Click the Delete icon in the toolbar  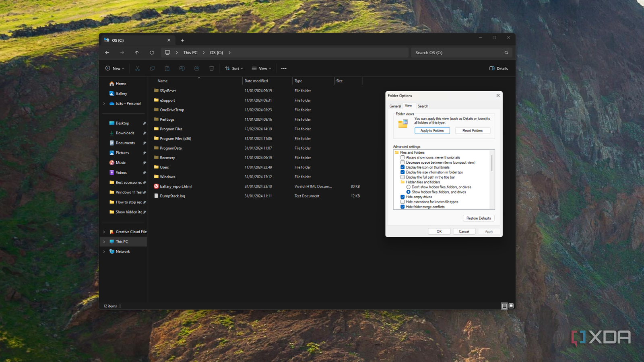click(211, 68)
